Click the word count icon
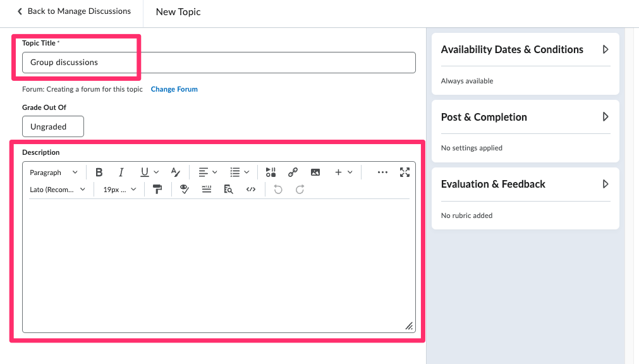Screen dimensions: 639x364 (207, 190)
